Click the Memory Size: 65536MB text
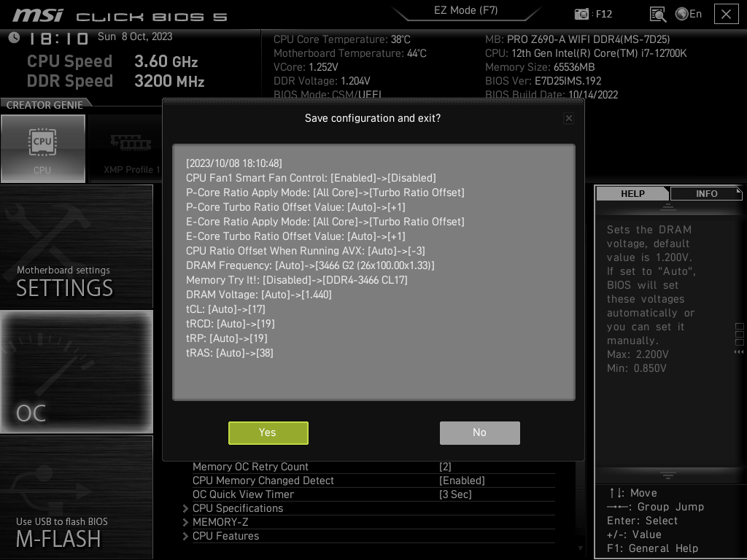The height and width of the screenshot is (560, 747). tap(540, 67)
